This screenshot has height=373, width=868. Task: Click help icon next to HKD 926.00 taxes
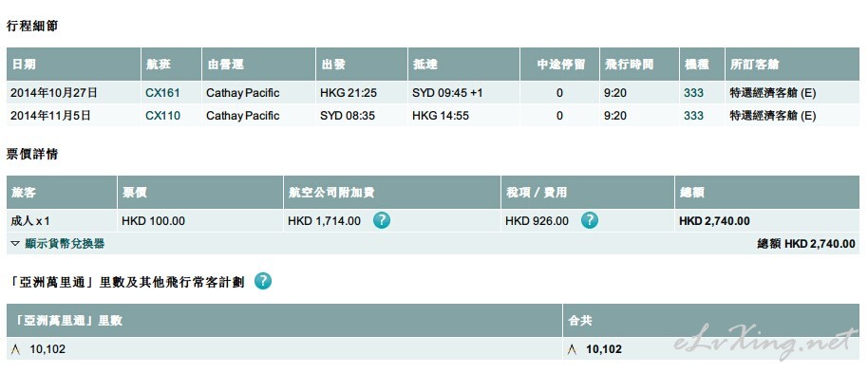[590, 220]
